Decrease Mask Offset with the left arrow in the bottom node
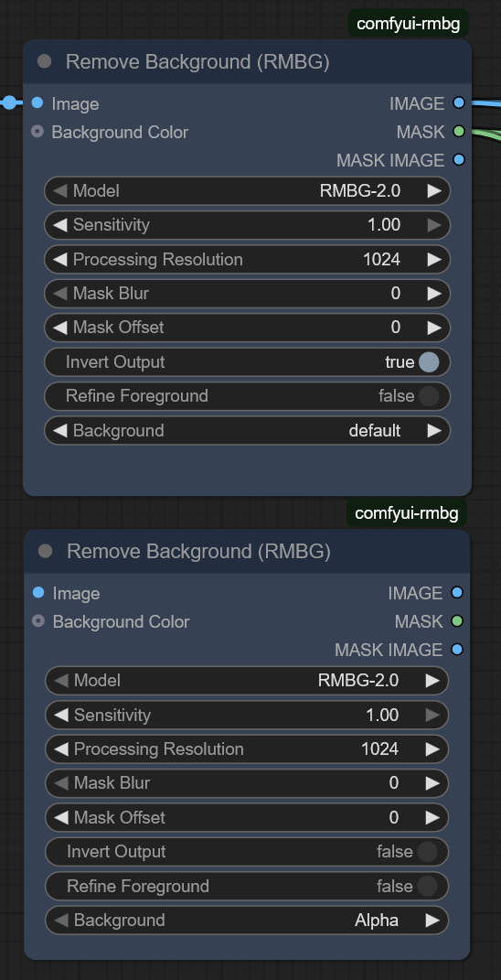 coord(61,817)
